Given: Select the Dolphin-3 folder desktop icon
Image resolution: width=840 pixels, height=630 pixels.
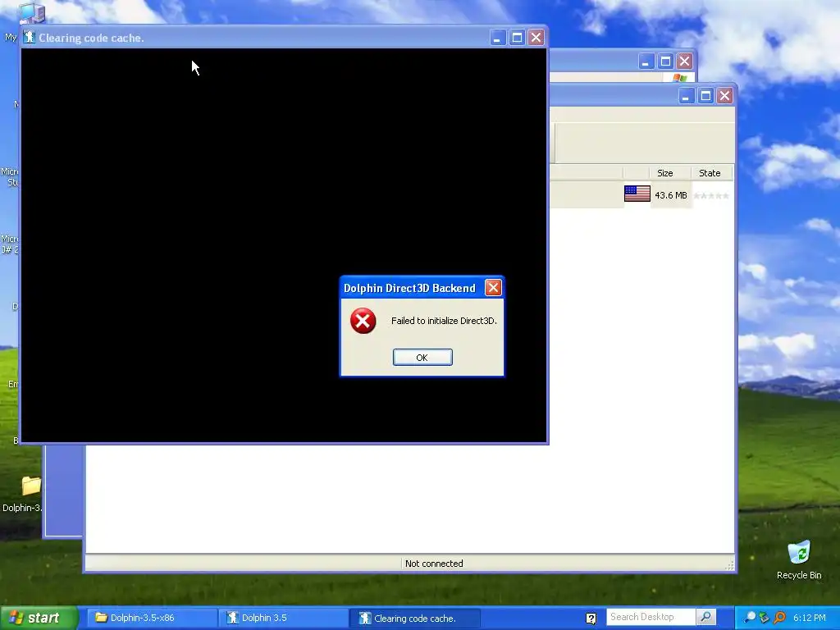Looking at the screenshot, I should pyautogui.click(x=24, y=493).
